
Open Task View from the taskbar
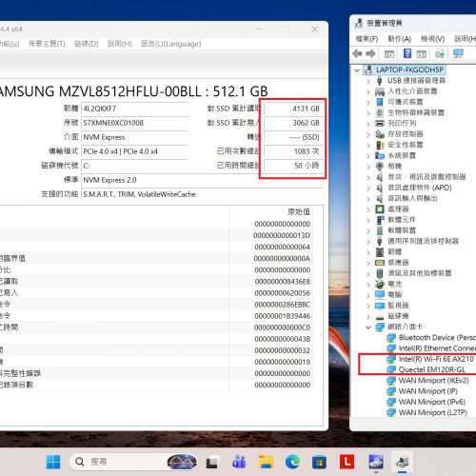[211, 462]
